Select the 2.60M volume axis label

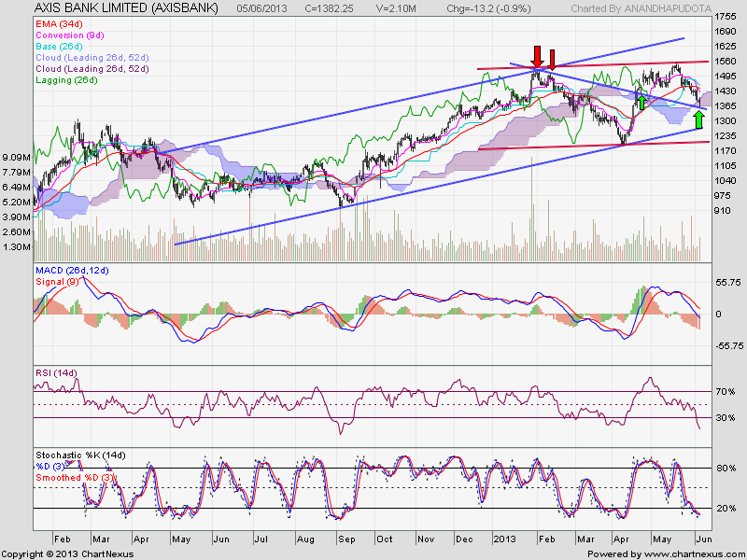click(x=17, y=231)
